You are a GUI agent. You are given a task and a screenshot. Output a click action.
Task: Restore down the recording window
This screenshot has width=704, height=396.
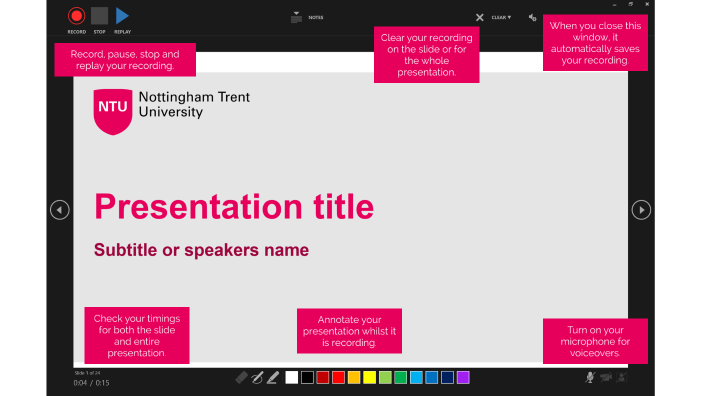point(631,4)
